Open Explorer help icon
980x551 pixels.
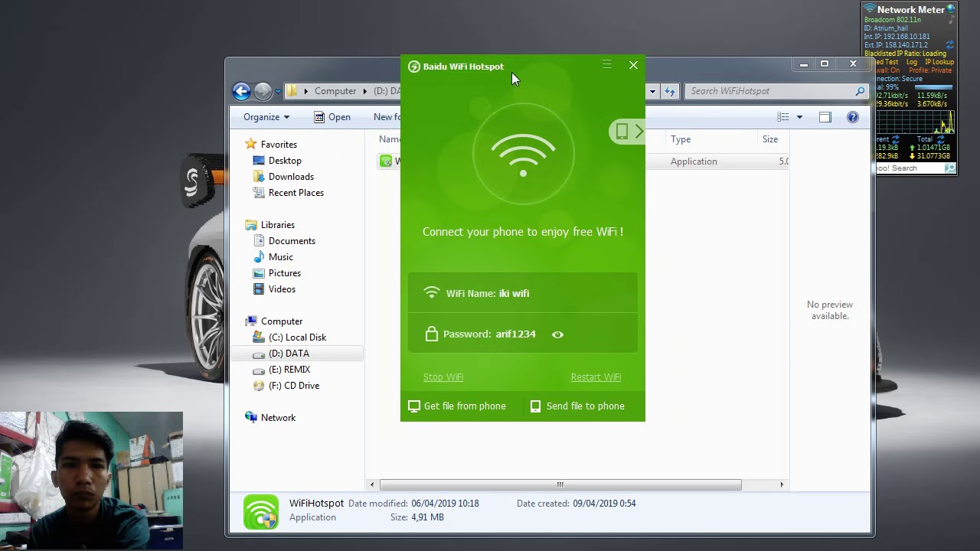click(x=853, y=117)
